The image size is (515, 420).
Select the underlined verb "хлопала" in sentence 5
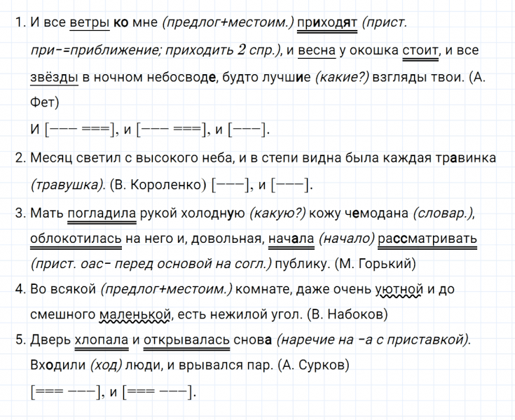(101, 339)
